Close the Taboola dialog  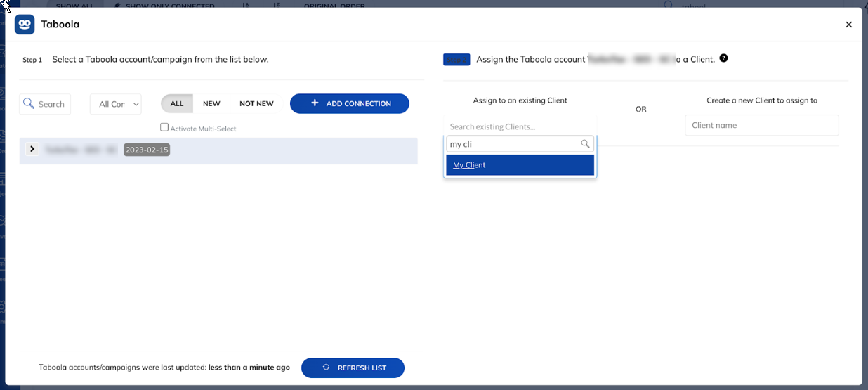pyautogui.click(x=848, y=25)
